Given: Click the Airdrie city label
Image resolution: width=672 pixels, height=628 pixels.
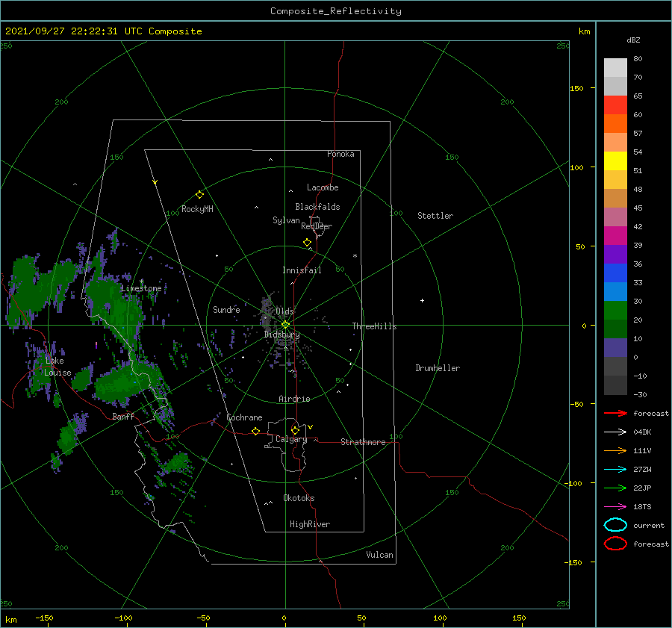Looking at the screenshot, I should pyautogui.click(x=294, y=399).
